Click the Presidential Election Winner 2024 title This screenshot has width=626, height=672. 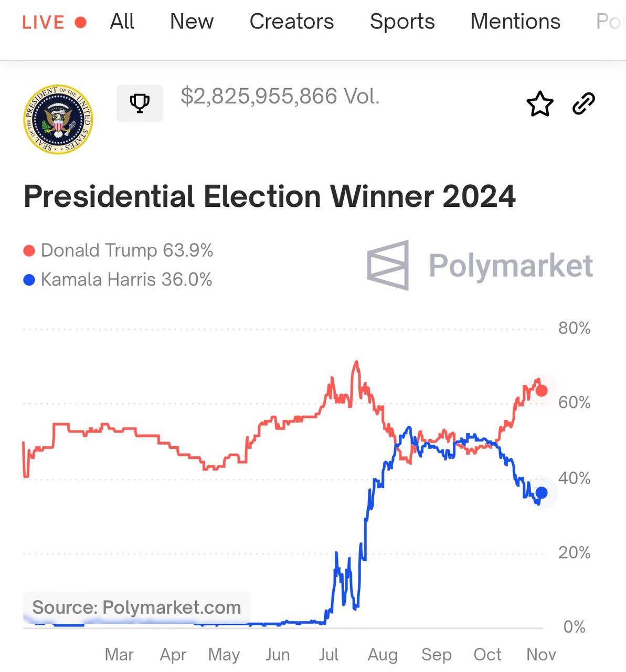tap(270, 196)
